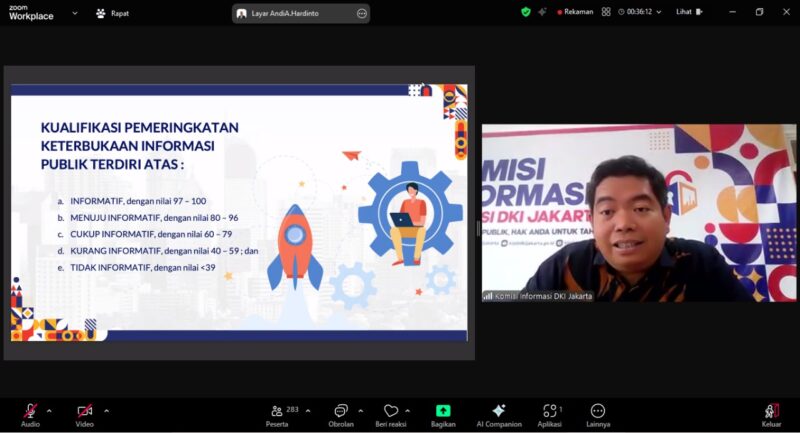The image size is (800, 433).
Task: Open the Lihat view menu
Action: [x=688, y=12]
